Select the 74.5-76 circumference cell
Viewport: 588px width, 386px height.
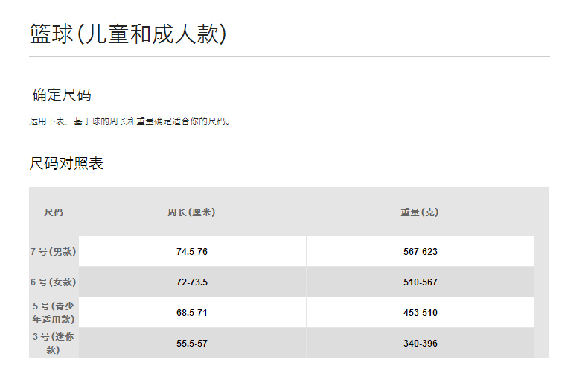point(192,252)
